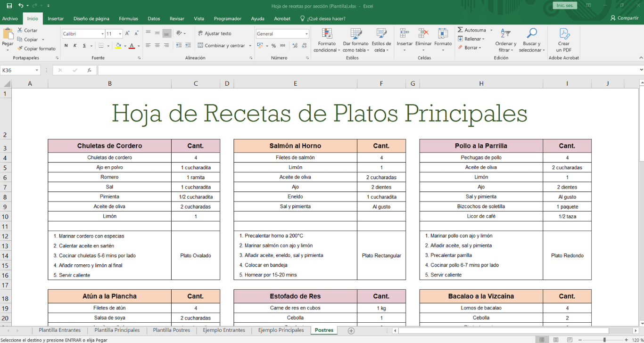Click the Compartir button

[x=624, y=18]
